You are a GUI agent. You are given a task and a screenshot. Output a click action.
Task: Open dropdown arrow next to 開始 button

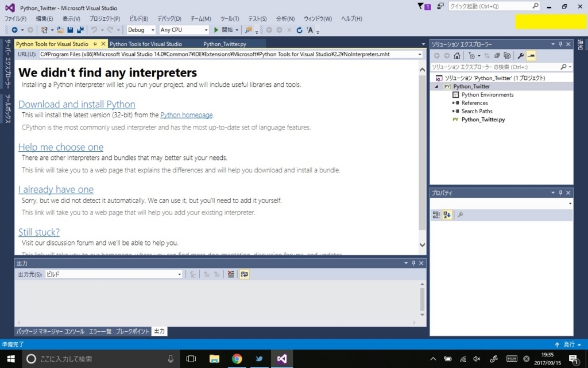click(x=237, y=30)
